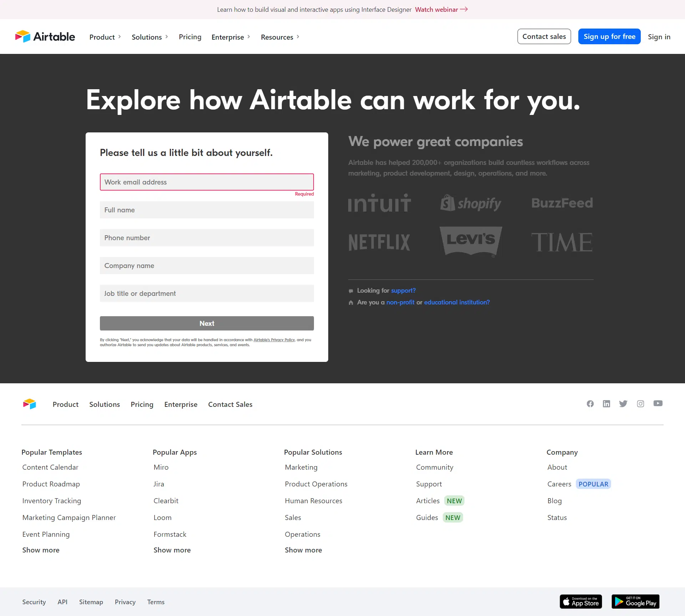685x616 pixels.
Task: Click the footer Airtable logo icon
Action: coord(30,404)
